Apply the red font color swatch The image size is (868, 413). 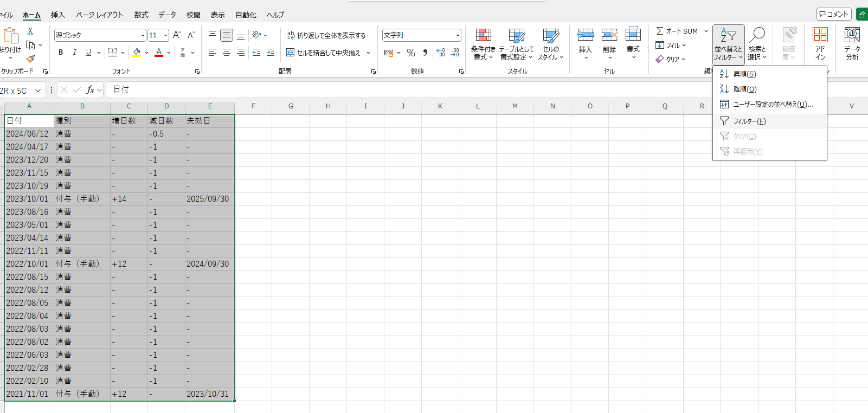pos(159,53)
